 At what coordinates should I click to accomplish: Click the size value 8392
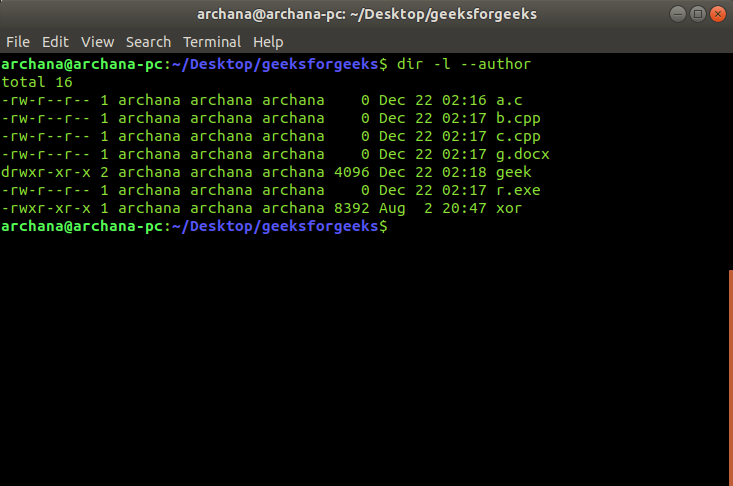click(352, 208)
